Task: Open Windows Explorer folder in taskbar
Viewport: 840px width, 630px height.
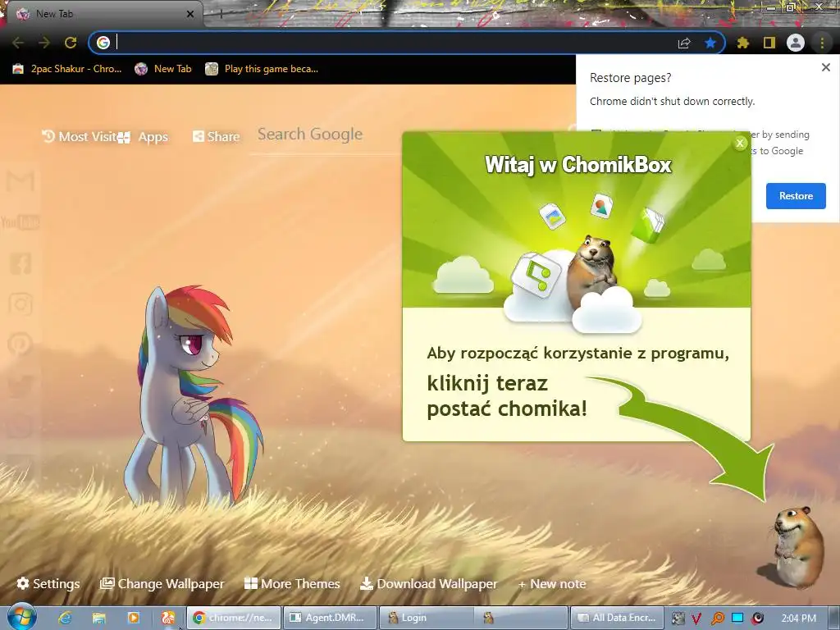Action: [x=99, y=618]
